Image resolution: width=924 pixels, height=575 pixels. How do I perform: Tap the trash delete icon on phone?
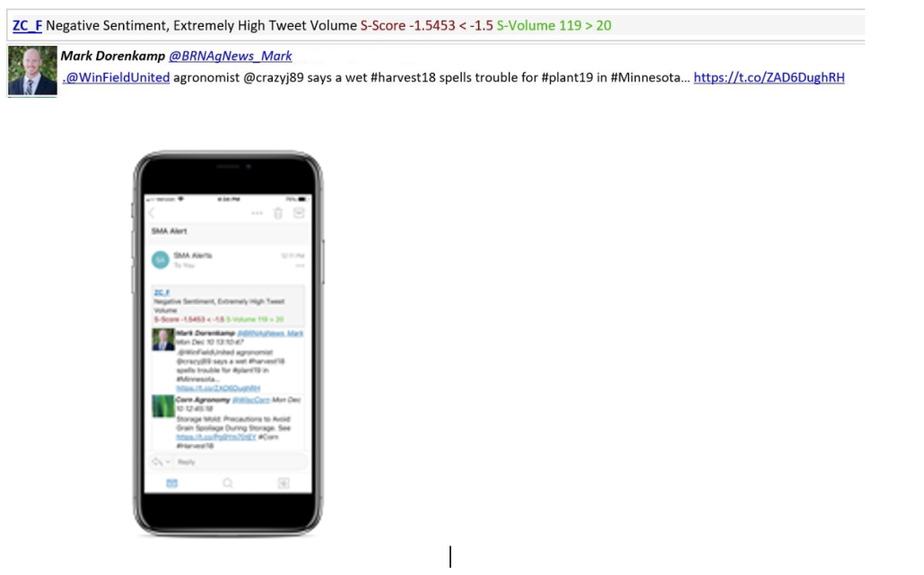(x=278, y=213)
